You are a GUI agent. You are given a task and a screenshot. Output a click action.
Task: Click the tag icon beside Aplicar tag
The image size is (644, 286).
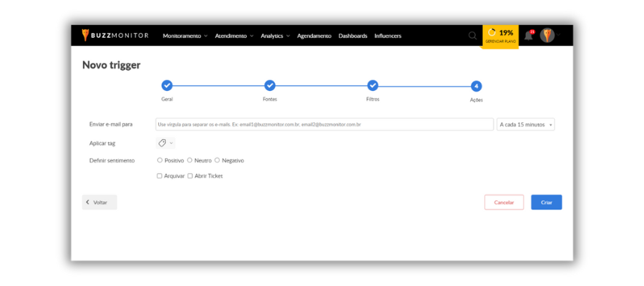[x=162, y=143]
